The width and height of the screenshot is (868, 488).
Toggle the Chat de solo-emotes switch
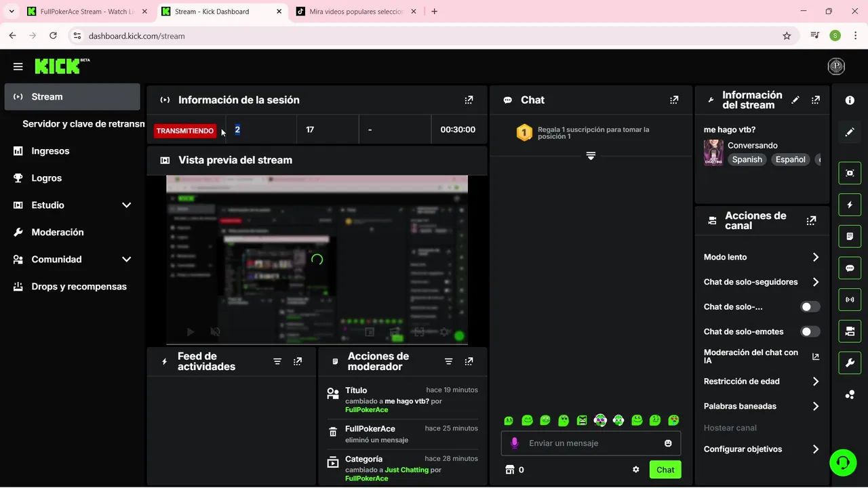(x=810, y=332)
